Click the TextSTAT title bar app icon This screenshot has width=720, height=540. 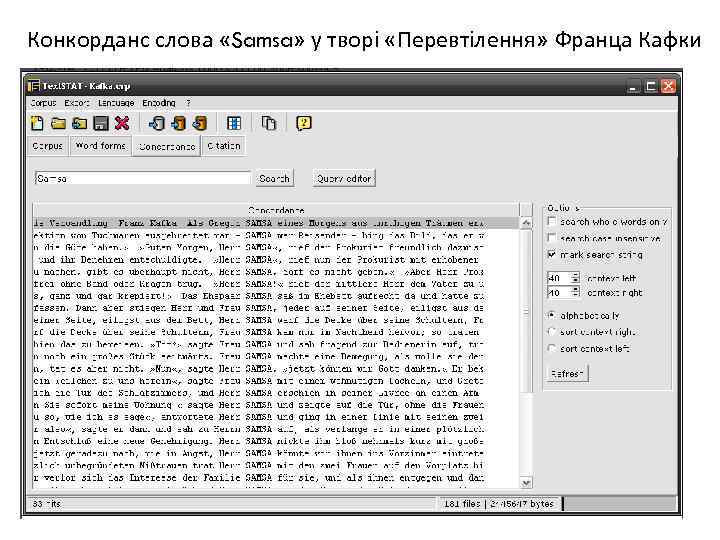tap(34, 86)
